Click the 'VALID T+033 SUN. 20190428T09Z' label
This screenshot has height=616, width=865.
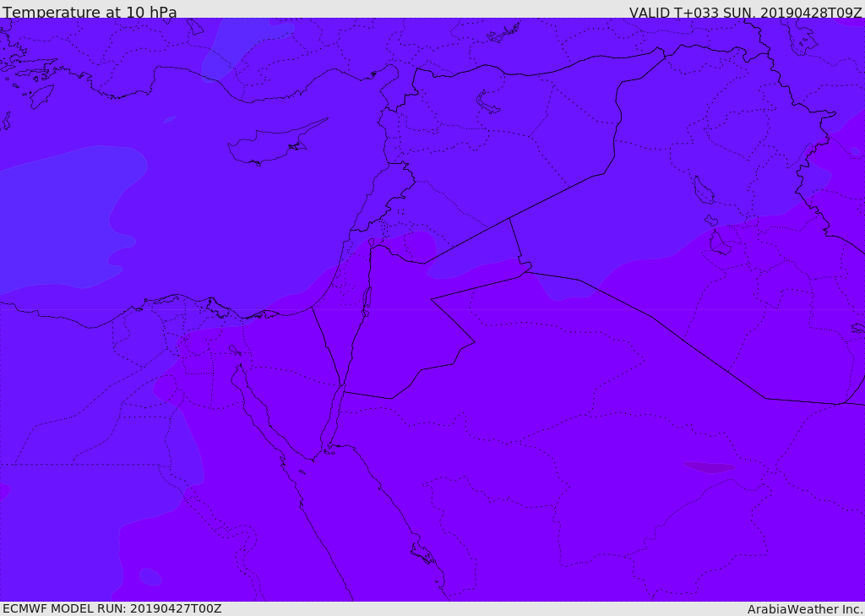[745, 12]
